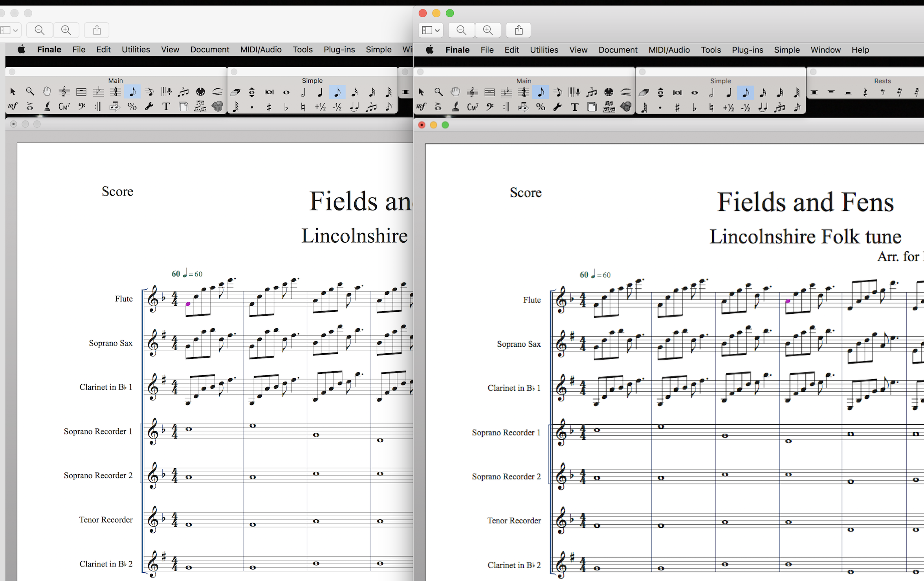The image size is (924, 581).
Task: Open the Apple menu in the active window
Action: click(430, 50)
